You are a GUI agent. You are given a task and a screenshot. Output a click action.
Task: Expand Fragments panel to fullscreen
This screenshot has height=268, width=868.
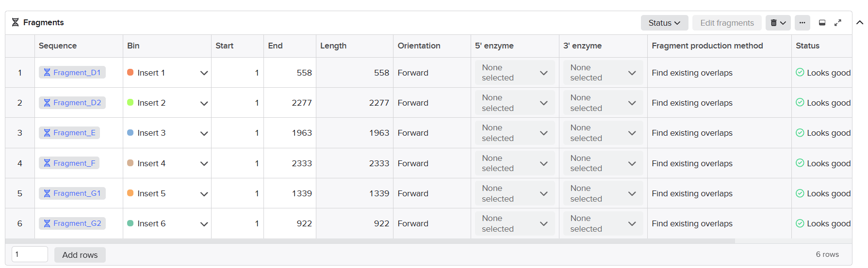(838, 23)
